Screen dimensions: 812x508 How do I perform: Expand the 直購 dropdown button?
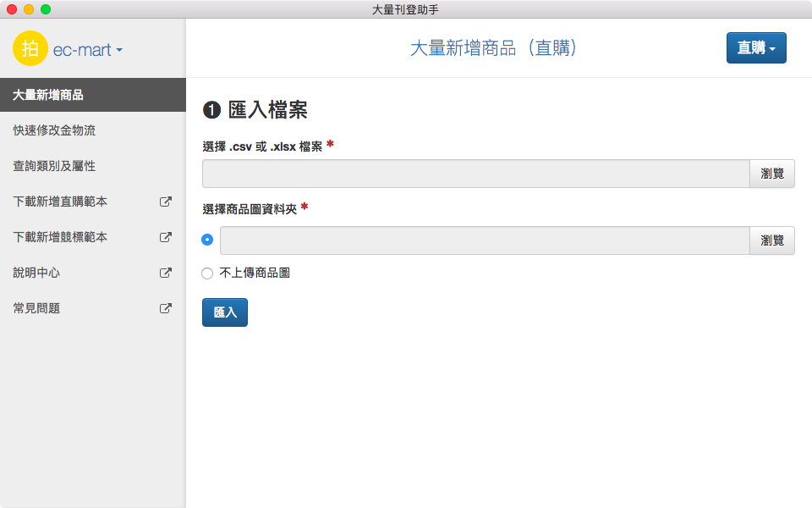pyautogui.click(x=756, y=48)
